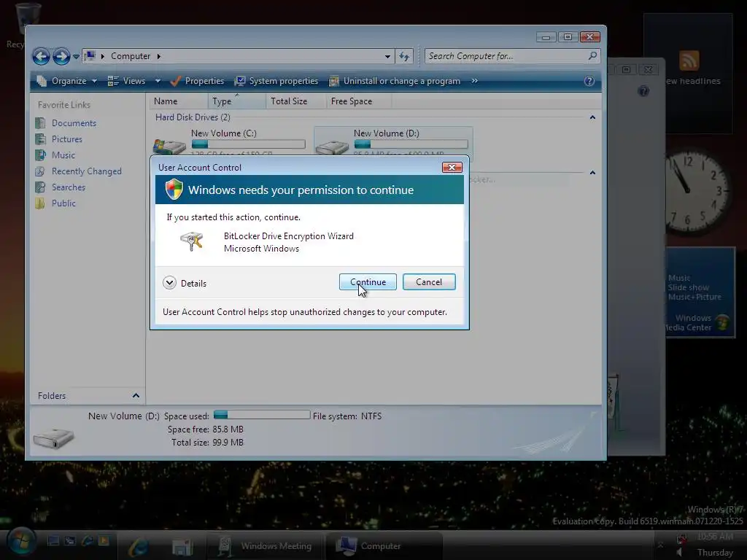The image size is (747, 560).
Task: Close the User Account Control dialog
Action: [452, 167]
